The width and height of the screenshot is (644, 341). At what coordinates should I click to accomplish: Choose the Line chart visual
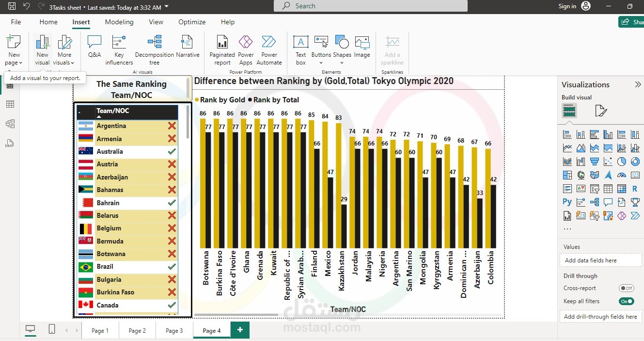[567, 148]
